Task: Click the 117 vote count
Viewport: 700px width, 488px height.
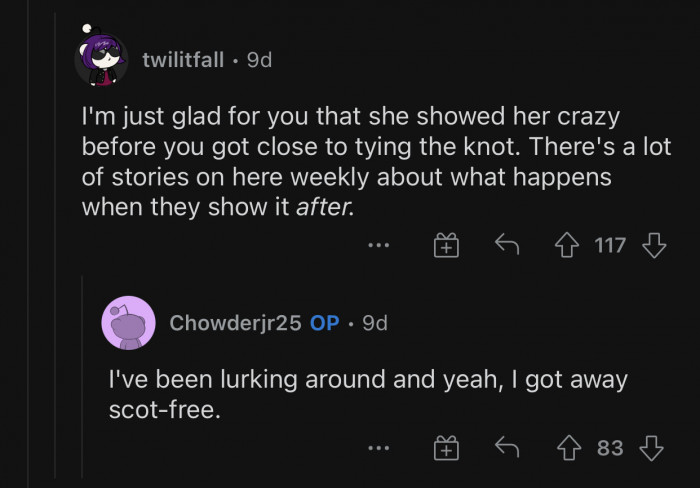Action: pyautogui.click(x=610, y=245)
